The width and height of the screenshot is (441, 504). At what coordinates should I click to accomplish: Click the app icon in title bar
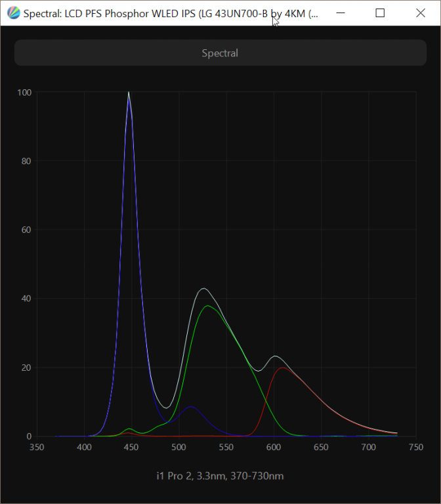(14, 13)
